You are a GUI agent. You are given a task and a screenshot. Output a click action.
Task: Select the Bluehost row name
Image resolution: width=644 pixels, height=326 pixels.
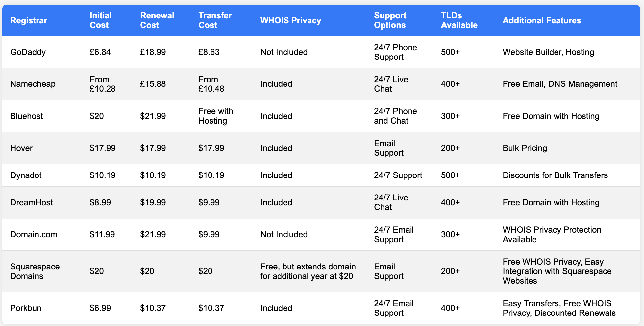[27, 116]
